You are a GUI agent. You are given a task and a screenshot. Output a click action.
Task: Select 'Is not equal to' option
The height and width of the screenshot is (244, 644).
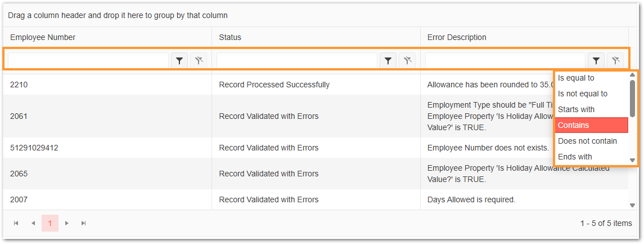click(x=592, y=94)
